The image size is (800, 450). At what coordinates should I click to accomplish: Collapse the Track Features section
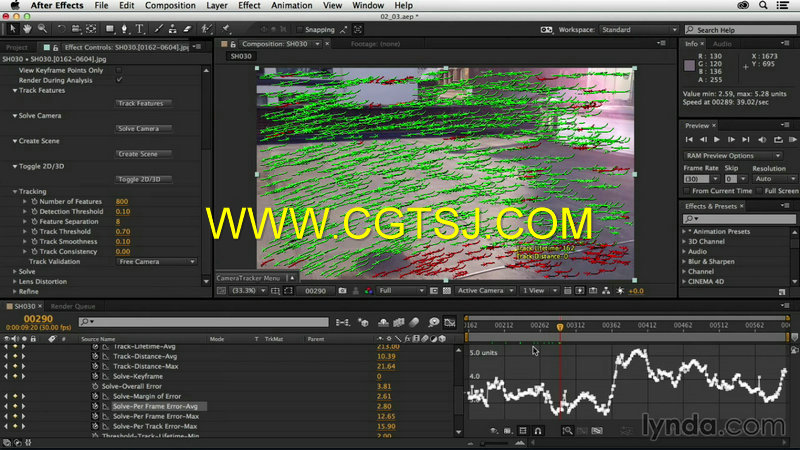point(15,90)
